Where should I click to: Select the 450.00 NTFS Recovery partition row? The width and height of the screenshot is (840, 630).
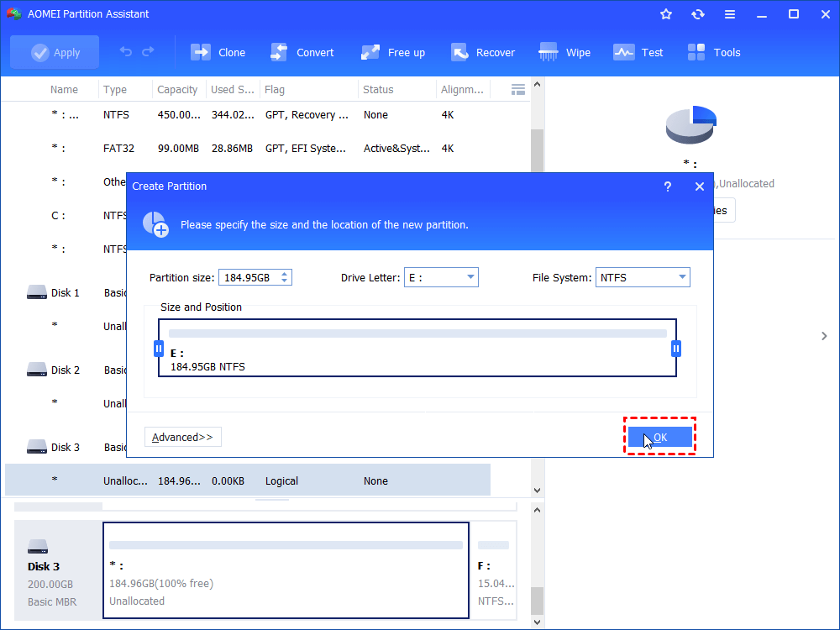248,114
